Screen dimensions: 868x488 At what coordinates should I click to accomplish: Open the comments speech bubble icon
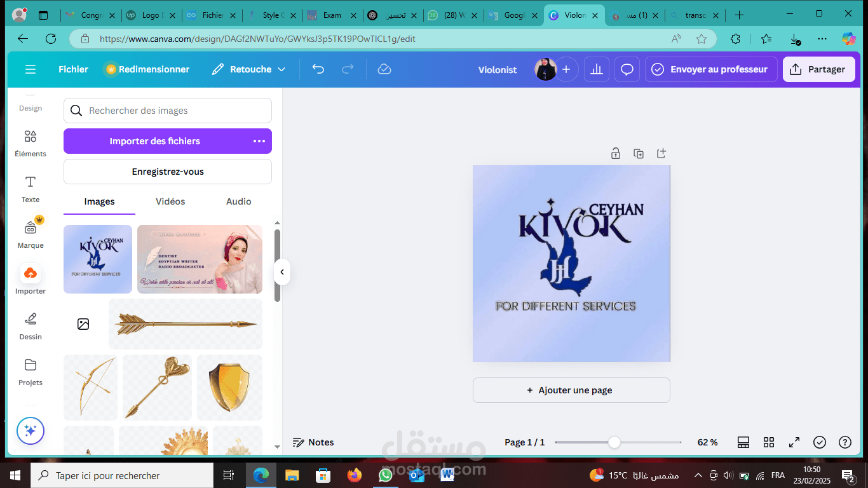click(627, 69)
